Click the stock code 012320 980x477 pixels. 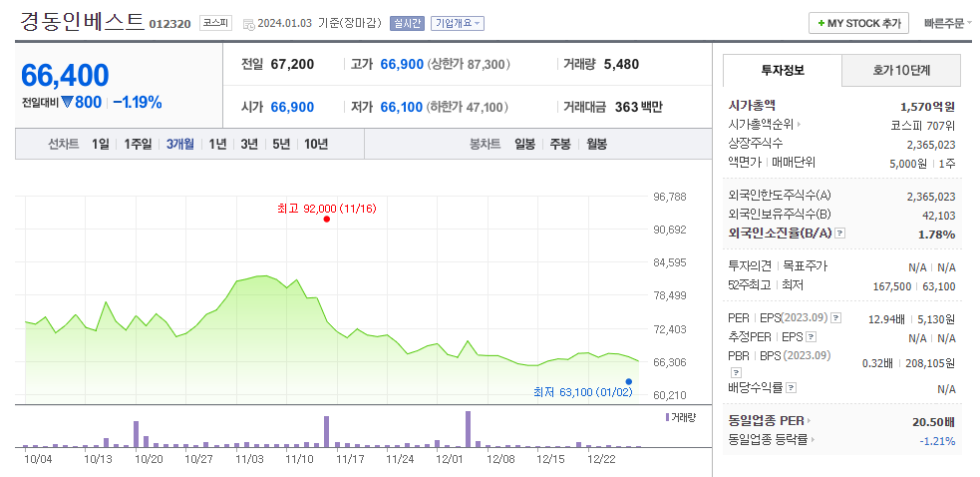[170, 25]
